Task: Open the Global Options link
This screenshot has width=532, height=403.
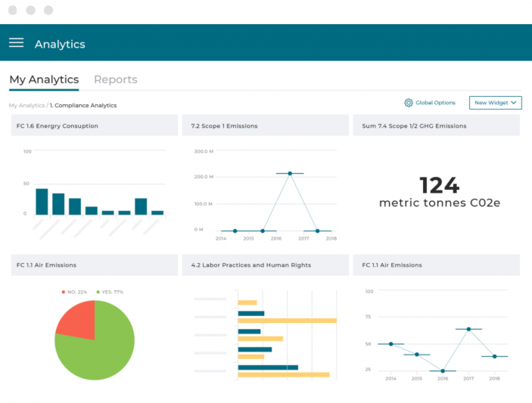Action: pos(435,103)
